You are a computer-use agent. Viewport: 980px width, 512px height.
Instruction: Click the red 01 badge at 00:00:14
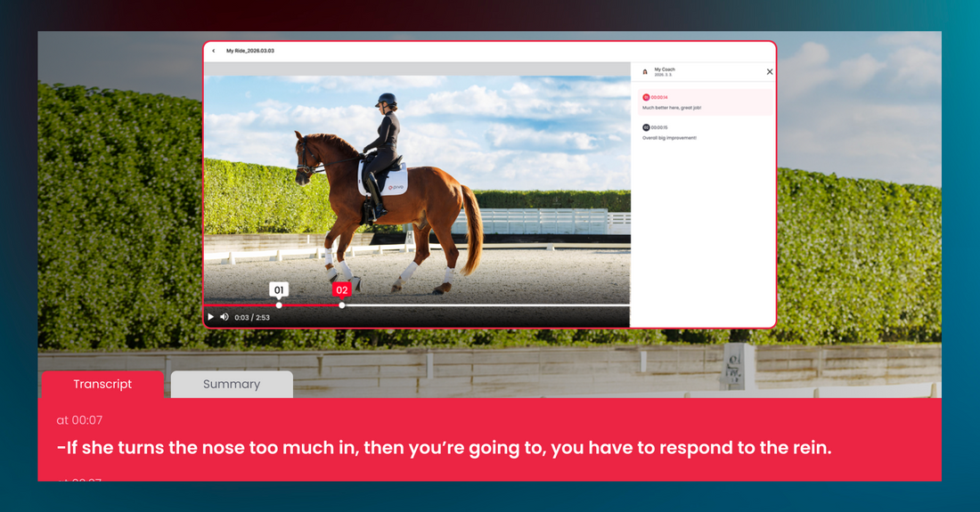click(646, 97)
